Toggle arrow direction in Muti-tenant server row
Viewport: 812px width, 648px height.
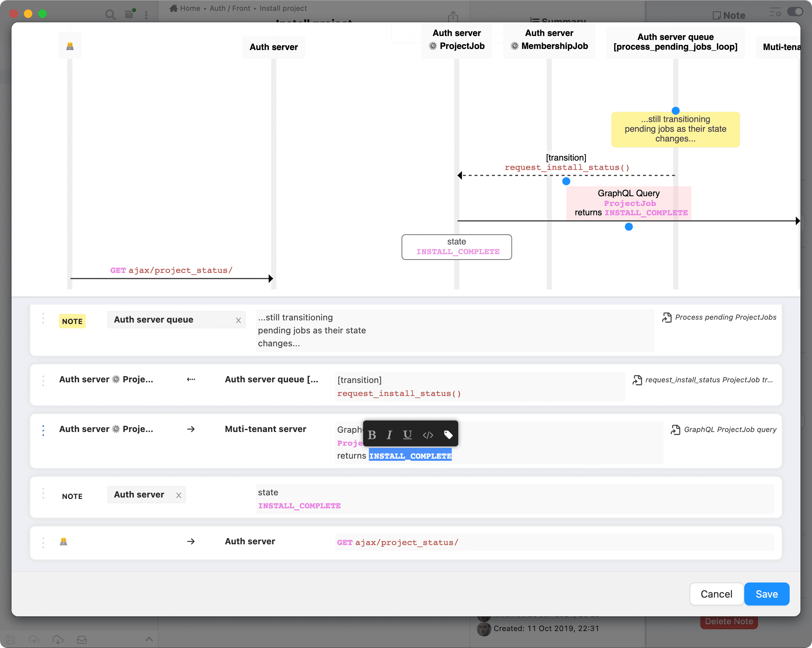191,429
